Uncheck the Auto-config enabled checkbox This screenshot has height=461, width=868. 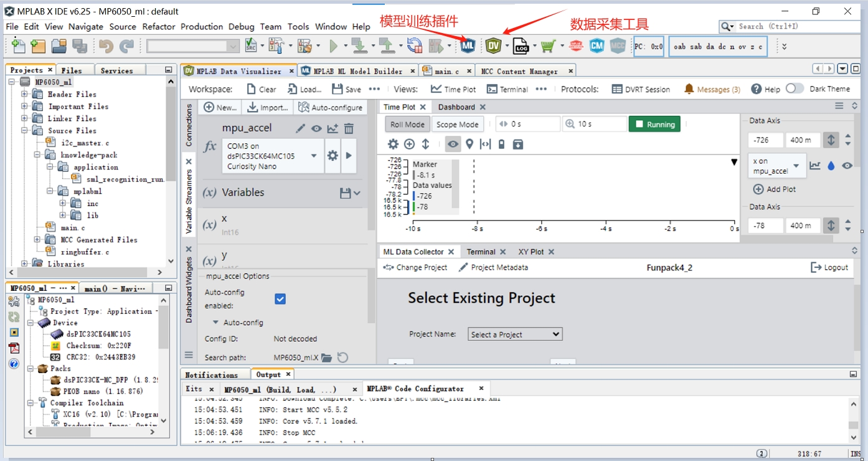click(280, 299)
